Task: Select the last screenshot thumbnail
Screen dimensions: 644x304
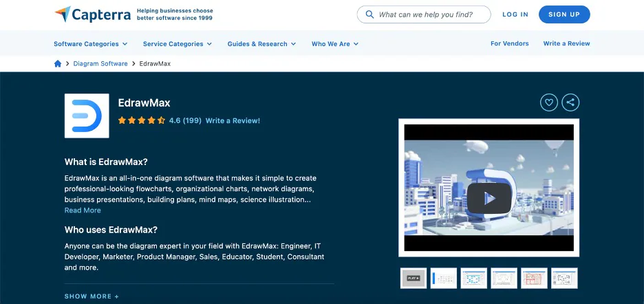Action: (564, 278)
